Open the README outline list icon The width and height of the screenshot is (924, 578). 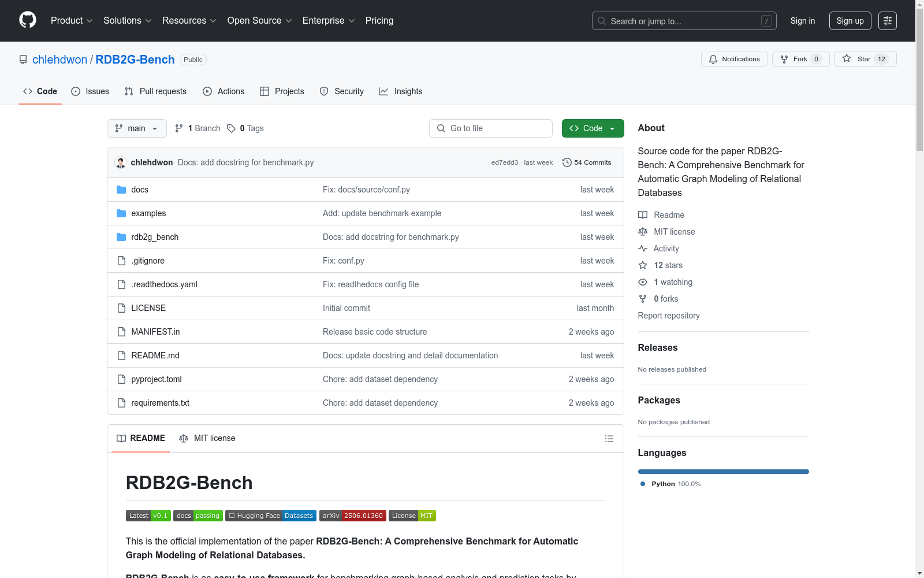pyautogui.click(x=609, y=439)
